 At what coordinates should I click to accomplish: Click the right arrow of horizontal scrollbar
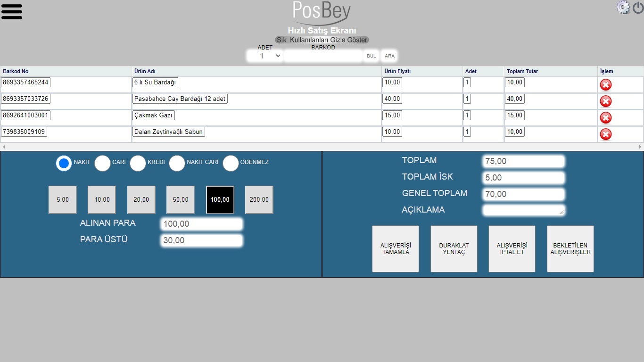coord(640,147)
